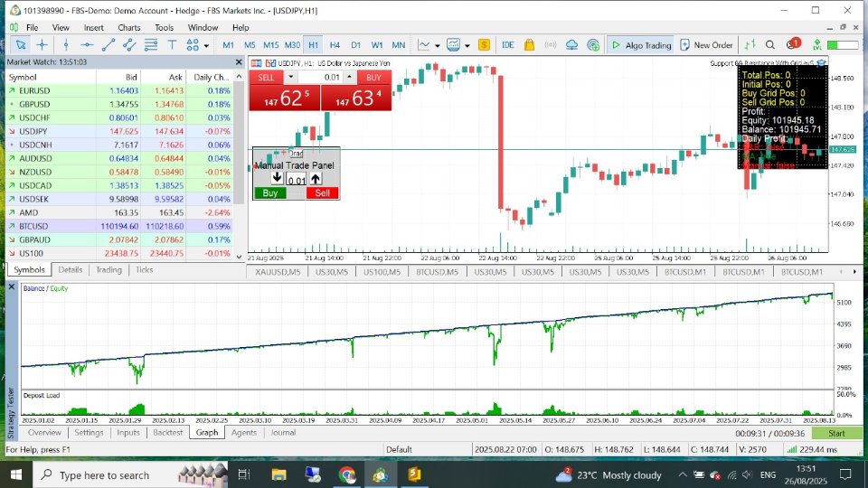Open the Insert menu

coord(93,28)
